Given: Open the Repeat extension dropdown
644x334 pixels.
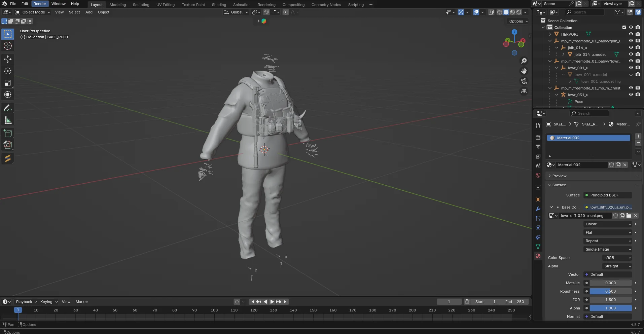Looking at the screenshot, I should [608, 241].
